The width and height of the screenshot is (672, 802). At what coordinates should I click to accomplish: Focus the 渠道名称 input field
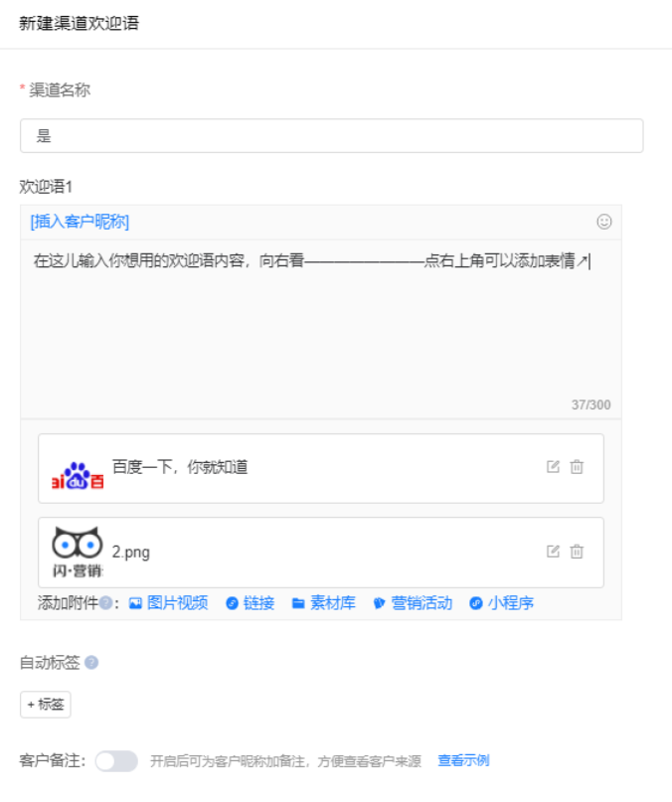pos(332,135)
